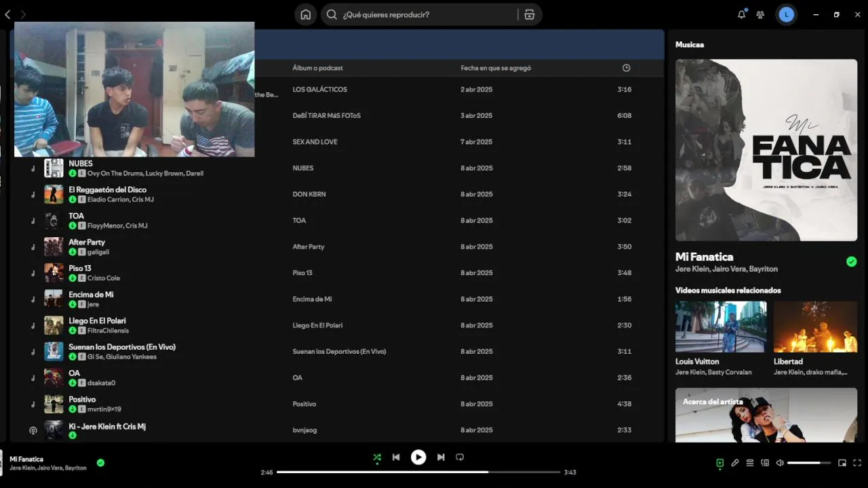Open artist Ovy On The Drums
Viewport: 868px width, 488px height.
(115, 174)
